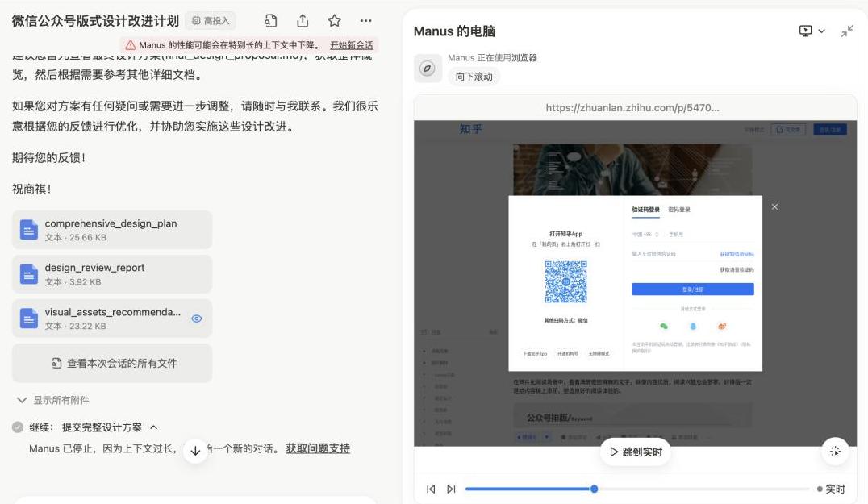Click the 向下滚动 action chip
The height and width of the screenshot is (504, 868).
click(474, 77)
